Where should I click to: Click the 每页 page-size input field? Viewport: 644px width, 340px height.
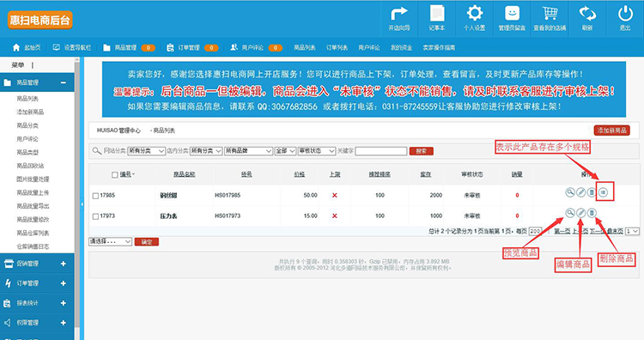point(535,232)
